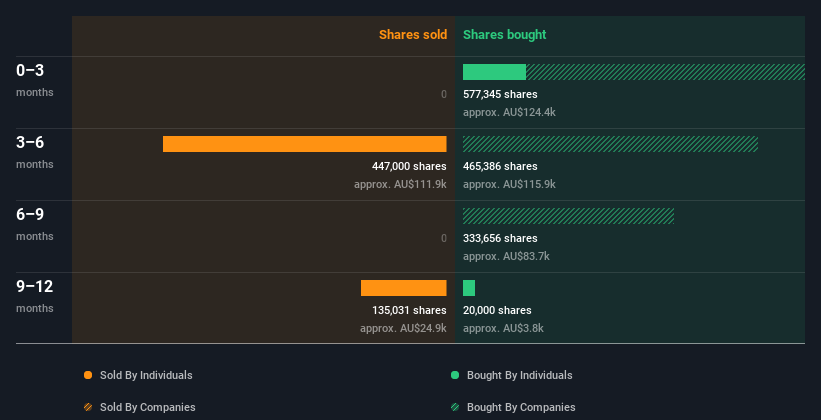The height and width of the screenshot is (420, 821).
Task: Click the orange sold bar for 9–12 months
Action: tap(404, 288)
